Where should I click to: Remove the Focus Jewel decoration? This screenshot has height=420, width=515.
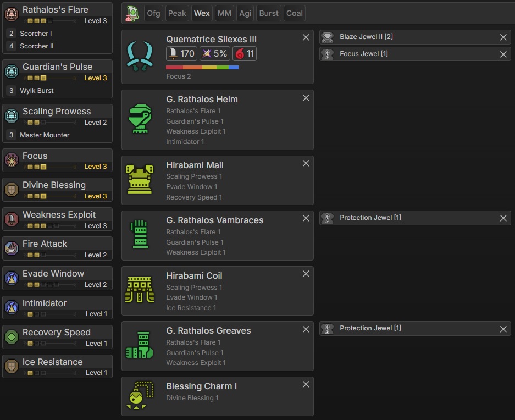click(503, 54)
